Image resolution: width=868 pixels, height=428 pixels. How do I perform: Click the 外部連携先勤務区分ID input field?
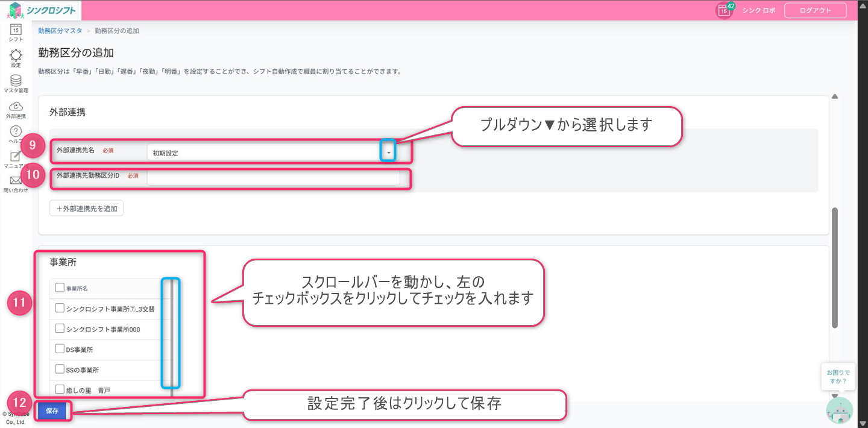point(273,177)
